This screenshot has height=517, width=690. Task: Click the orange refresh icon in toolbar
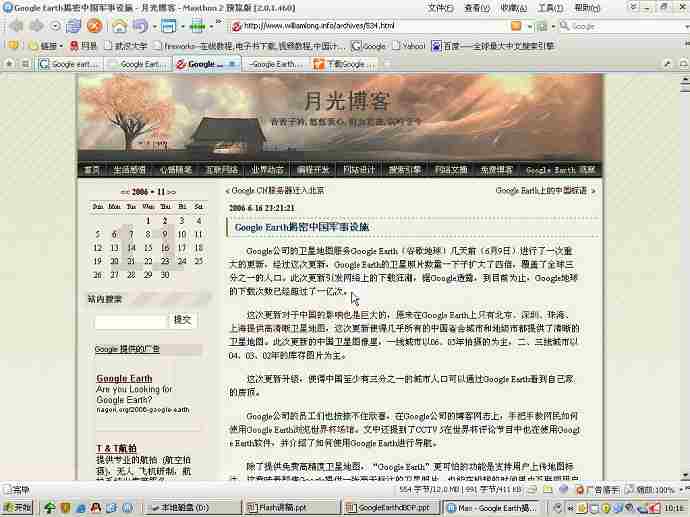(x=94, y=26)
